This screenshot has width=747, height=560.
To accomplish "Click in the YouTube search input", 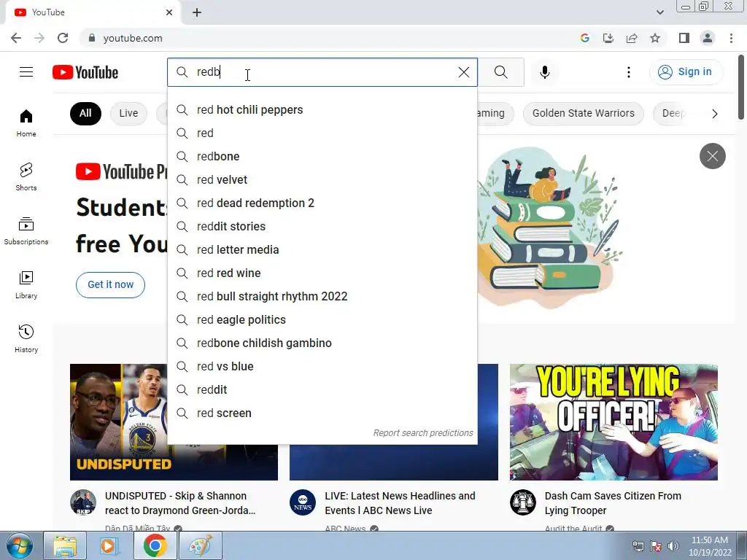I will 324,72.
